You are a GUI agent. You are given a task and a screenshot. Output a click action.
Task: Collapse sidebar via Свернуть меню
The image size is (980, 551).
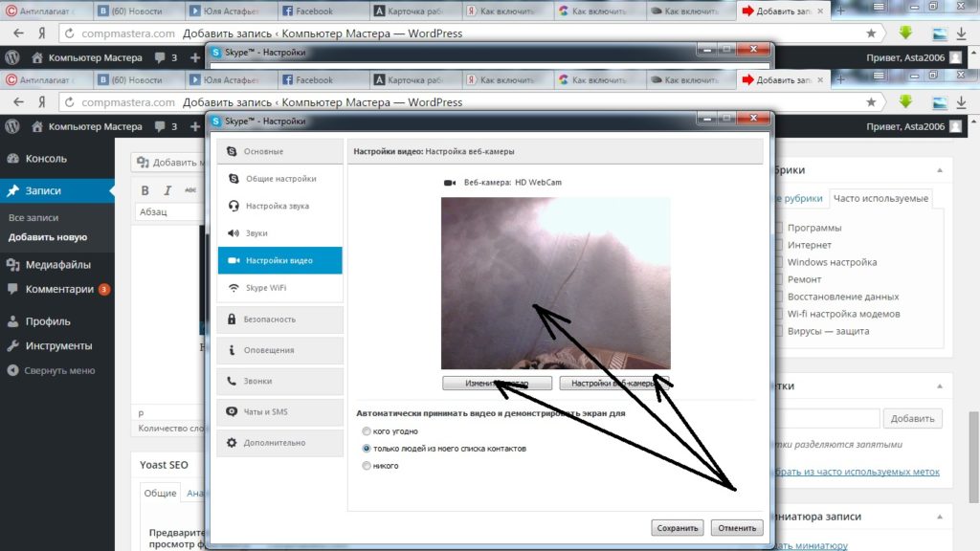[x=56, y=370]
